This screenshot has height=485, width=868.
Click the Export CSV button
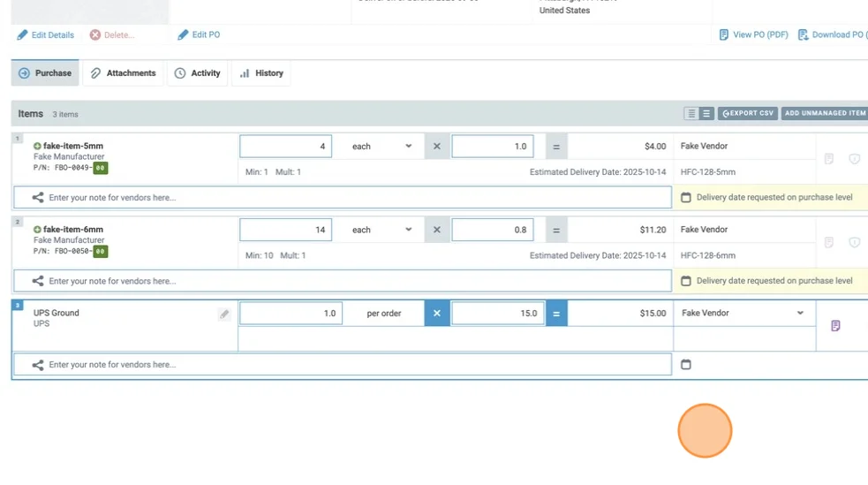coord(748,114)
